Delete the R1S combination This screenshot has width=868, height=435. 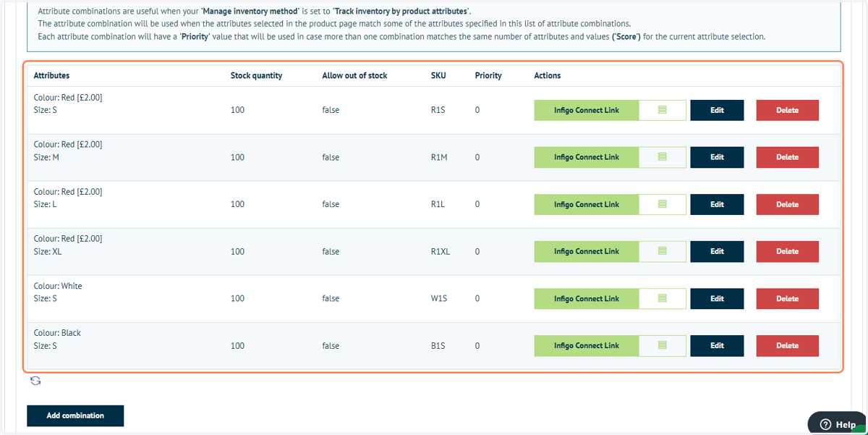(787, 110)
